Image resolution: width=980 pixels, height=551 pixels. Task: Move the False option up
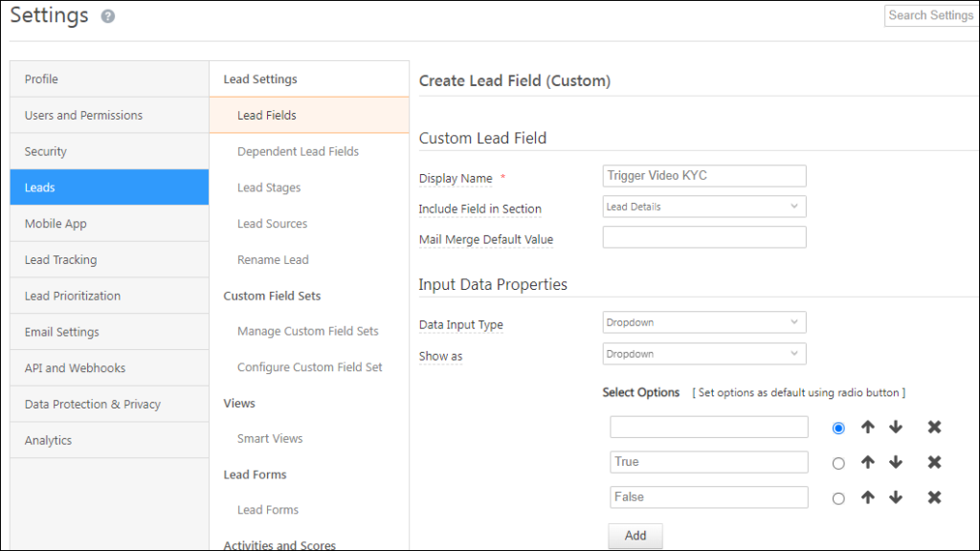point(867,497)
